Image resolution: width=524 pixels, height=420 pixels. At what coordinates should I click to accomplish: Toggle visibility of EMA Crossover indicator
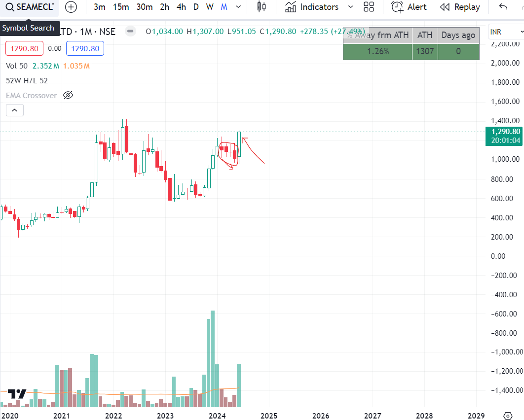[68, 96]
